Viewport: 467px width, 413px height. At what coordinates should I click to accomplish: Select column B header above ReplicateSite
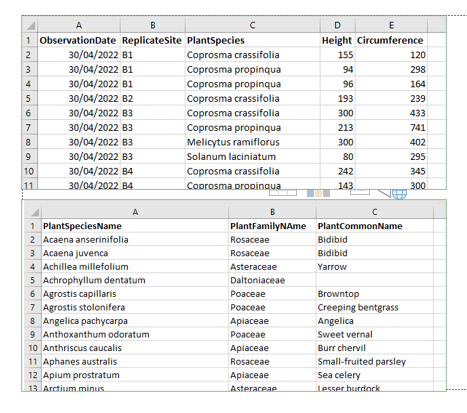pos(153,25)
